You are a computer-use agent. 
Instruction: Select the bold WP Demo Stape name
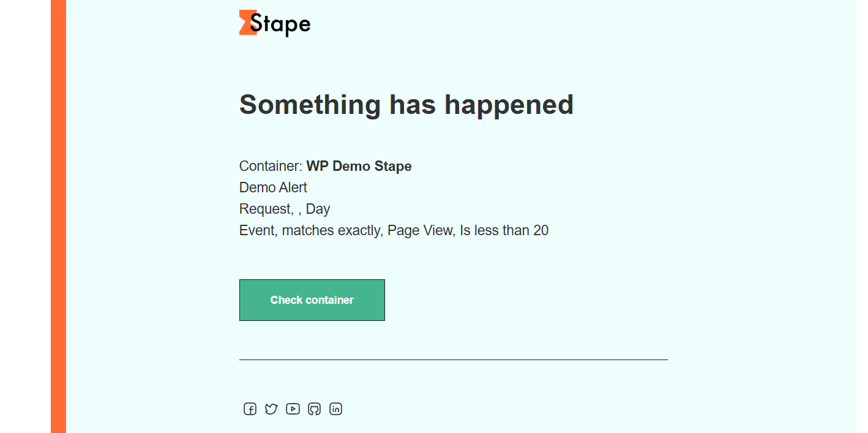[x=359, y=166]
